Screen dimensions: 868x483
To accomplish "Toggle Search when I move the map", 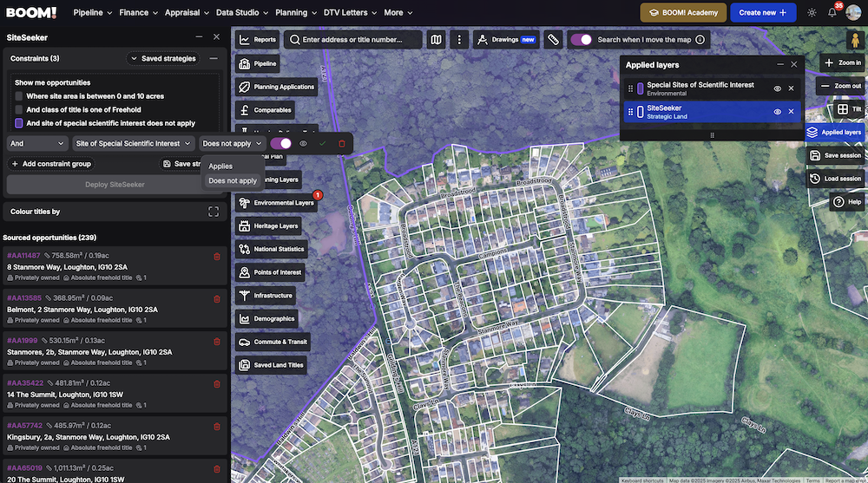I will pyautogui.click(x=582, y=40).
